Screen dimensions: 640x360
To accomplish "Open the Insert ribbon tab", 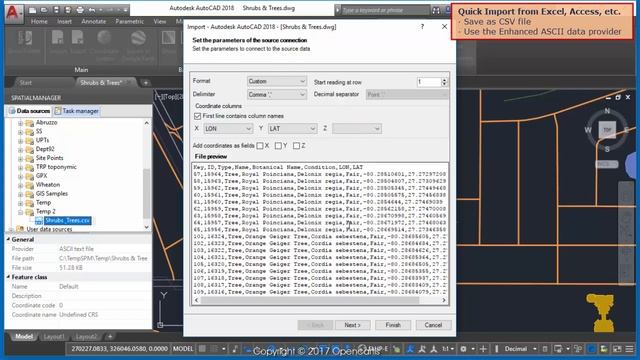I will coord(64,21).
